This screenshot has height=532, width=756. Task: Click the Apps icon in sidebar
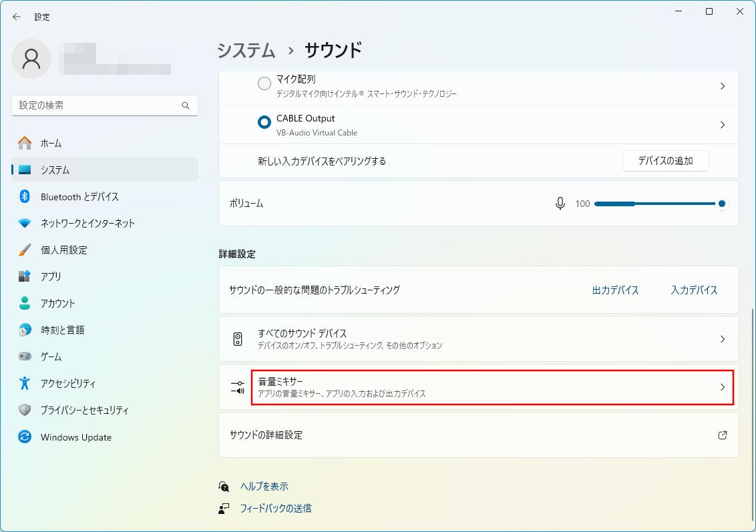click(25, 276)
